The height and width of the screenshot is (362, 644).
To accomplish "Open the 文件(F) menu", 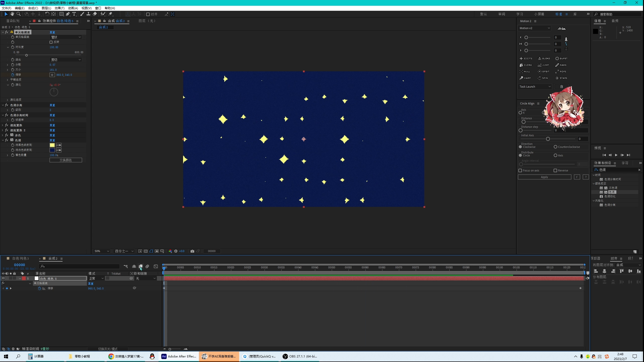I will coord(7,8).
